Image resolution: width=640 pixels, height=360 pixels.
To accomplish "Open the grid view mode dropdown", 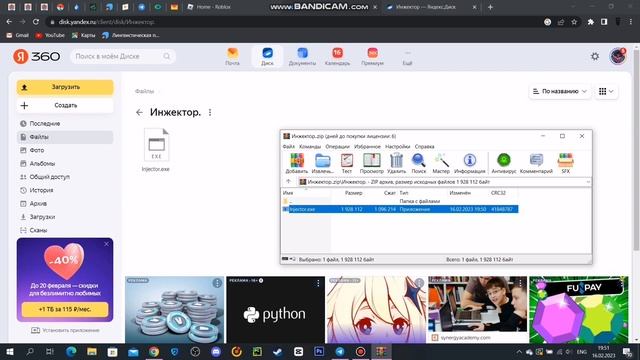I will pos(606,91).
